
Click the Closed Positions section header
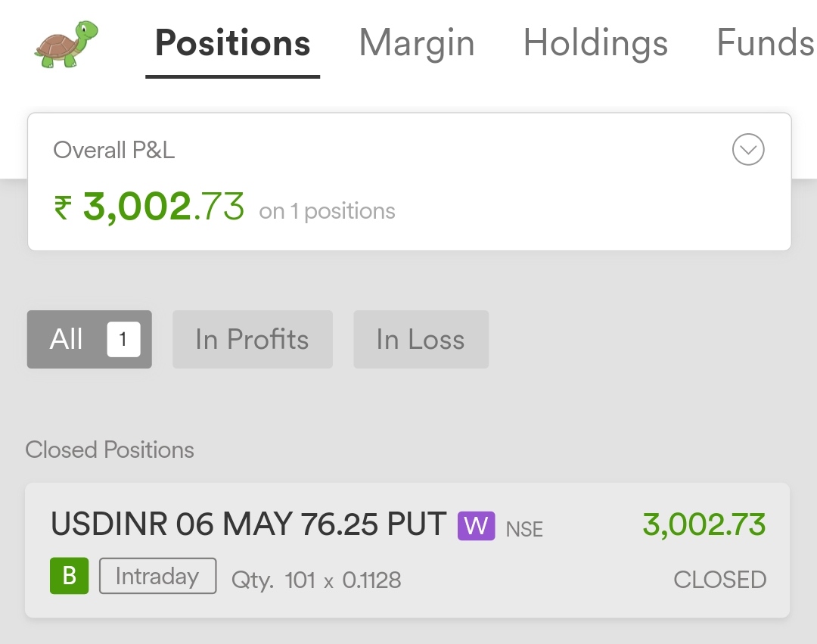[x=110, y=450]
